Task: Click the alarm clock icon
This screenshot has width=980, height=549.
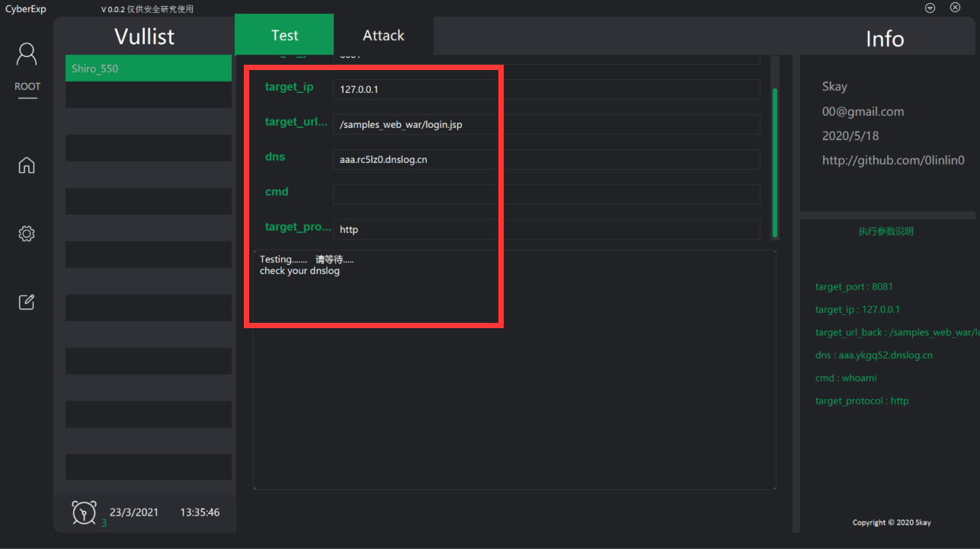Action: tap(84, 512)
